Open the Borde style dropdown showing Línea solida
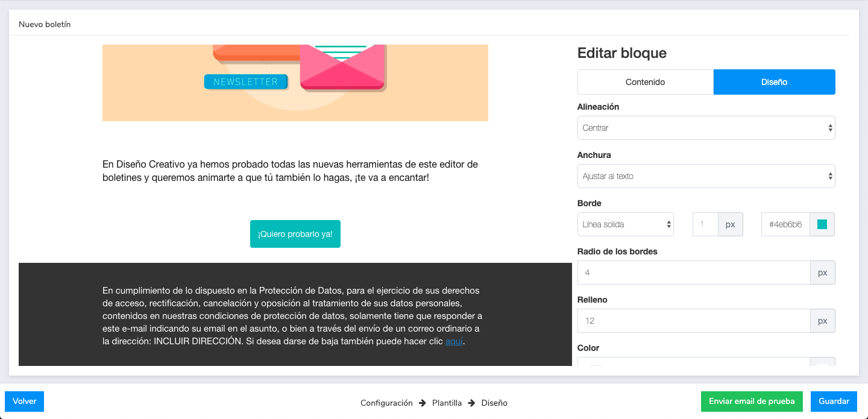The height and width of the screenshot is (419, 868). click(625, 224)
